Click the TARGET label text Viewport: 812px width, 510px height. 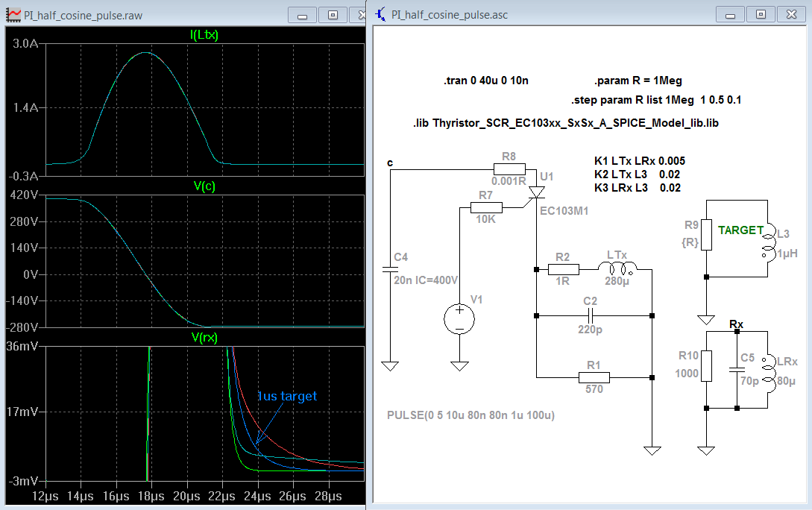[x=740, y=230]
